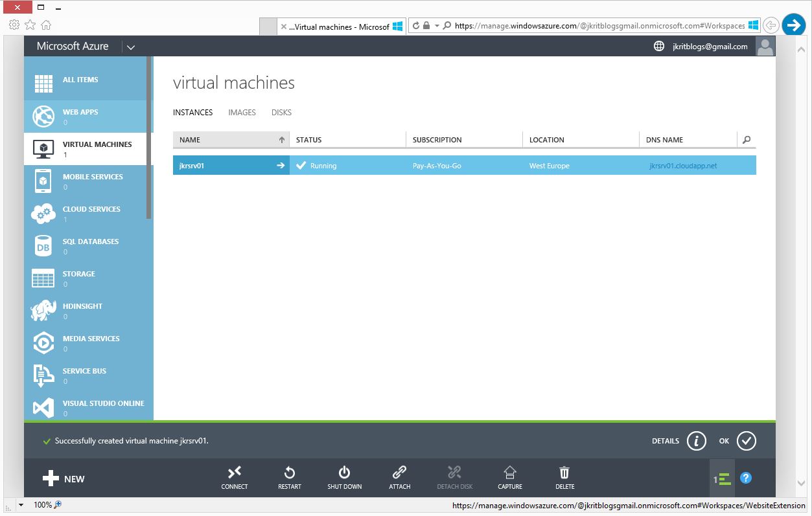Click the jkritblogs@gmail.com account name
Image resolution: width=812 pixels, height=516 pixels.
[710, 47]
